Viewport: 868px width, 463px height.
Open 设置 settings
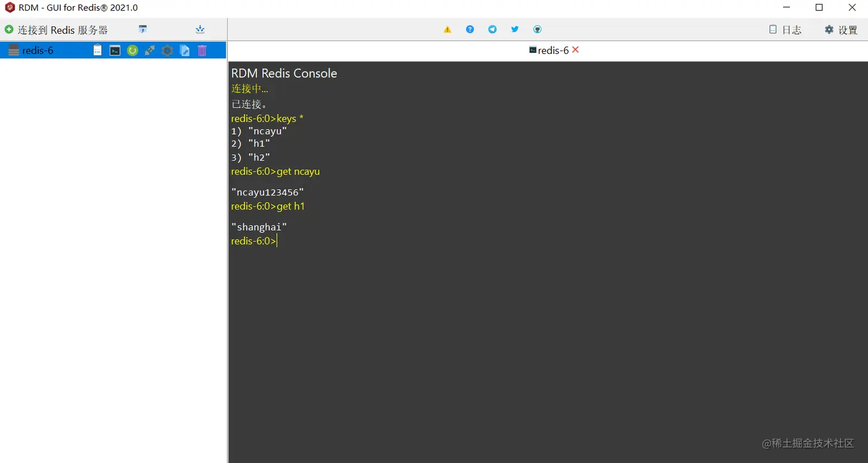(841, 30)
